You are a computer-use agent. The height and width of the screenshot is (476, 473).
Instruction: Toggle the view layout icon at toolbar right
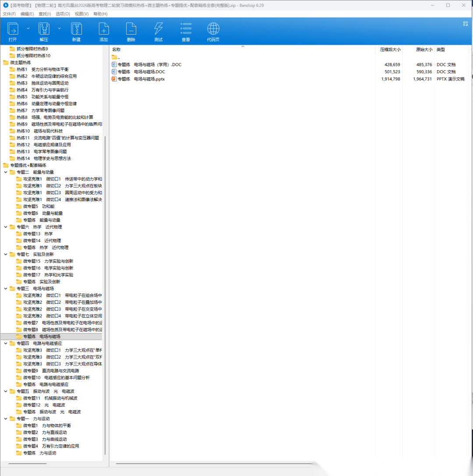[x=465, y=24]
